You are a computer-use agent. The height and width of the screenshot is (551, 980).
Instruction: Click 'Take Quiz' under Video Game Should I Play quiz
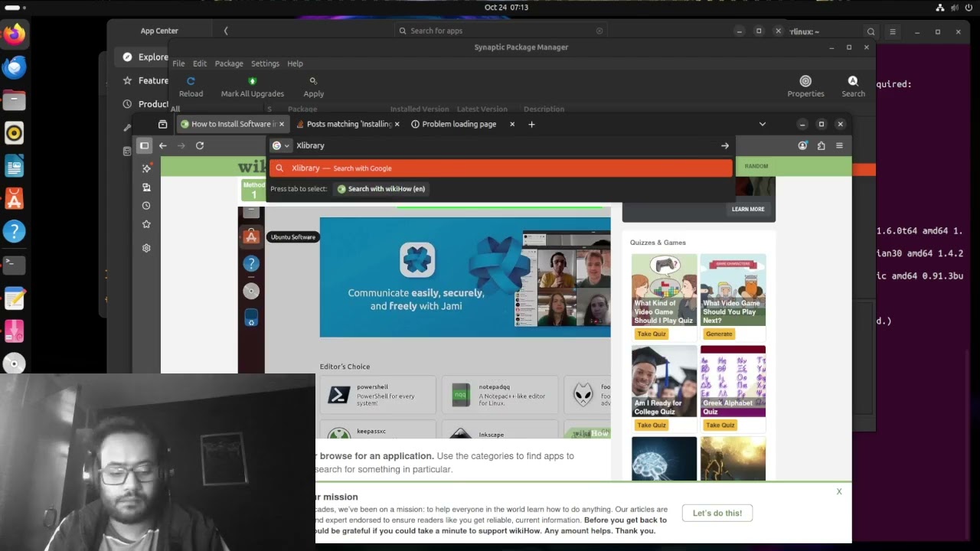(652, 334)
